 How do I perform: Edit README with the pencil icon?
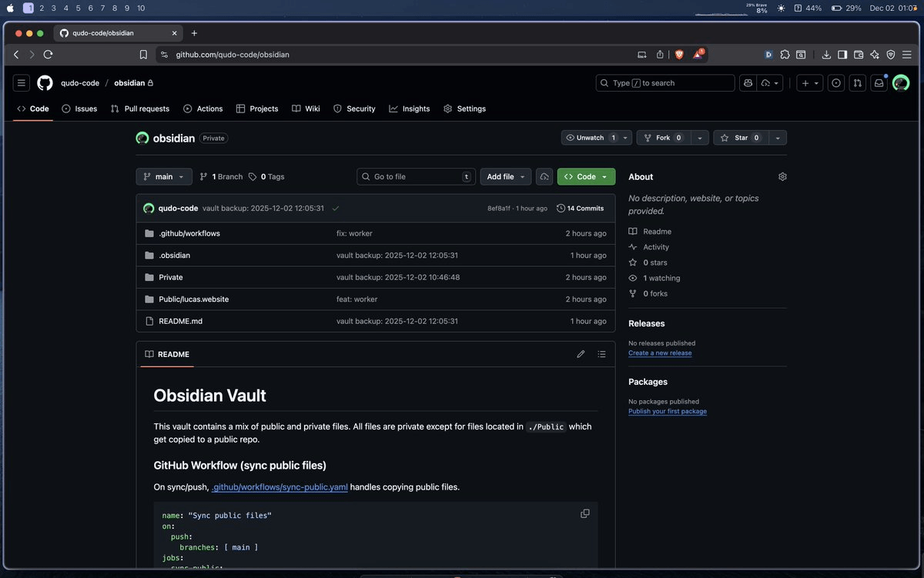pyautogui.click(x=581, y=354)
